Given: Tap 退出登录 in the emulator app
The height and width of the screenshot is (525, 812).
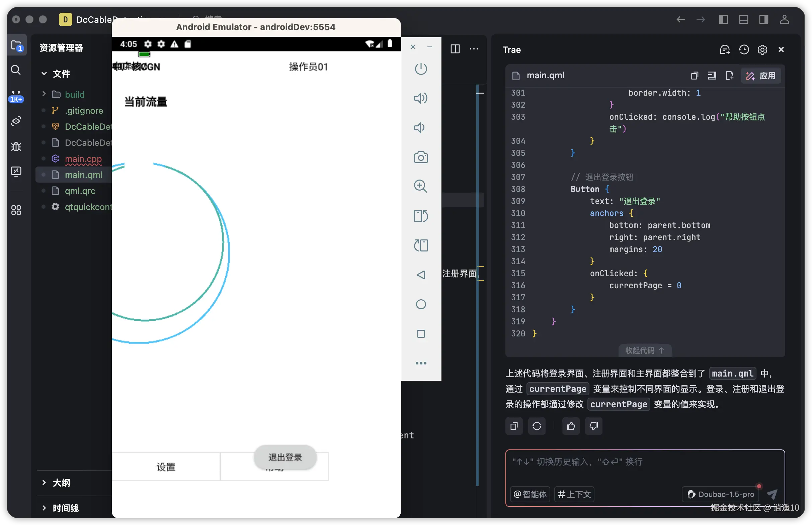Looking at the screenshot, I should point(285,457).
